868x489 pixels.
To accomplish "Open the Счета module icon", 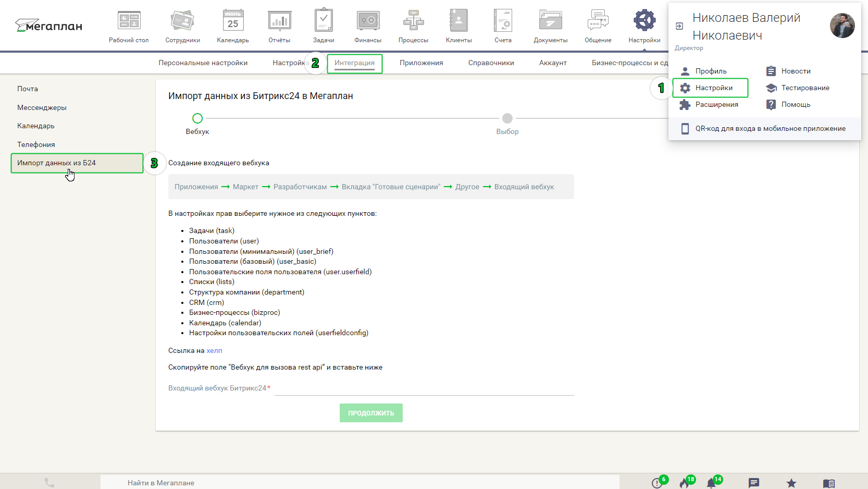I will click(503, 20).
